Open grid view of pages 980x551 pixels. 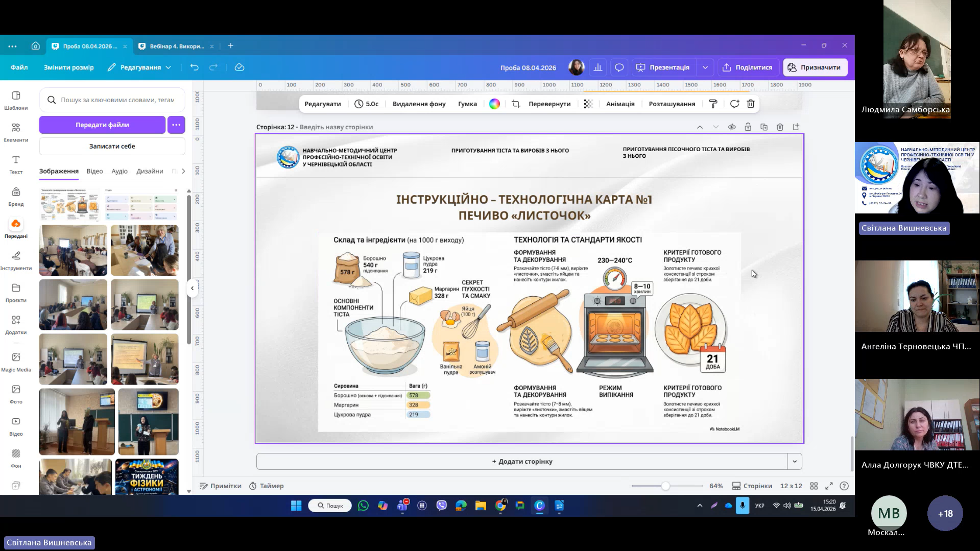pos(814,486)
